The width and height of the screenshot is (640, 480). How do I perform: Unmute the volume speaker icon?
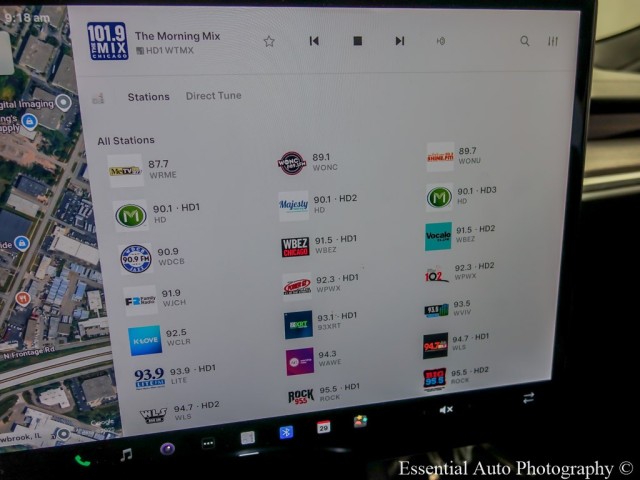pyautogui.click(x=446, y=409)
